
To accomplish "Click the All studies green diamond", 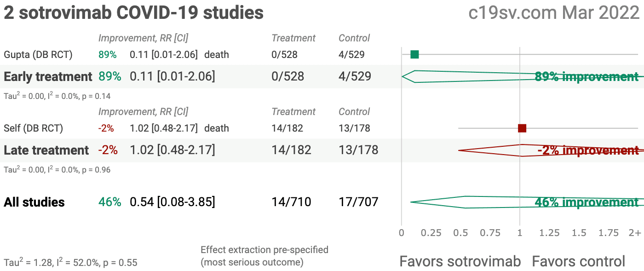I will point(483,202).
